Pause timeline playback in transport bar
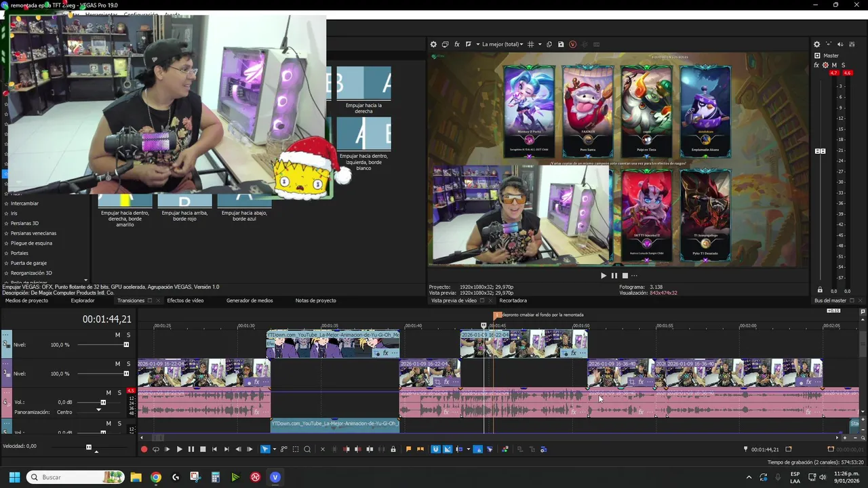The image size is (868, 488). 191,449
